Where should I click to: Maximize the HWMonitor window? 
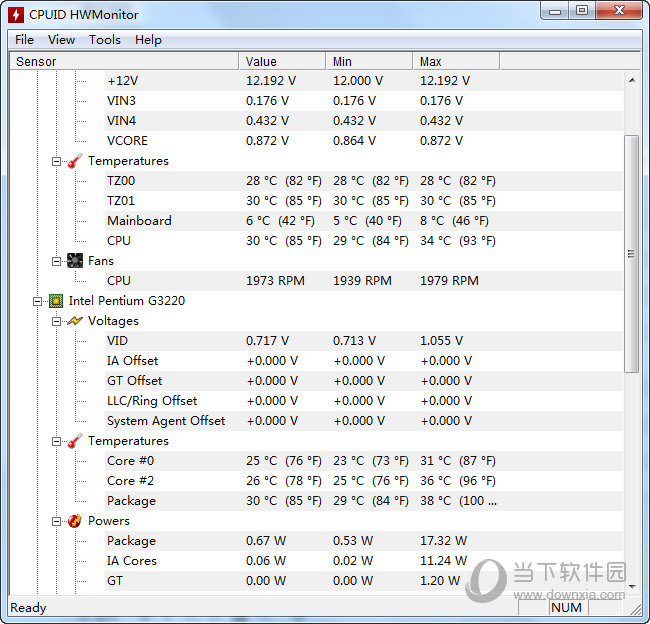pos(582,11)
